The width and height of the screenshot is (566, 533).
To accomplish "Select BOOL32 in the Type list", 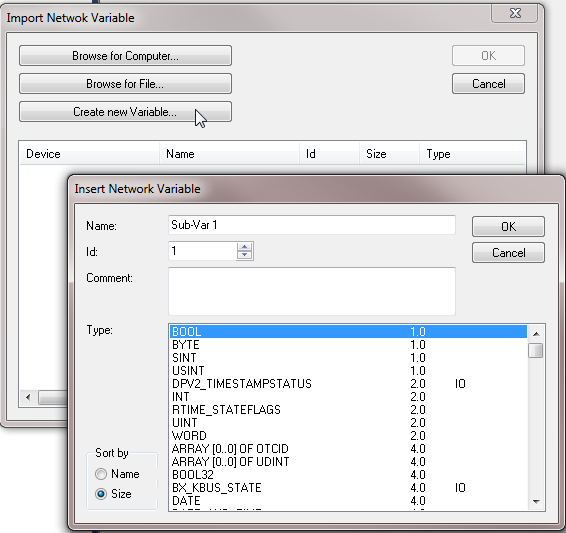I will coord(348,475).
